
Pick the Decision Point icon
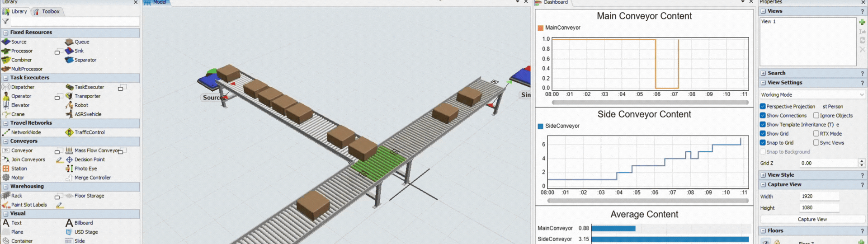pos(69,160)
